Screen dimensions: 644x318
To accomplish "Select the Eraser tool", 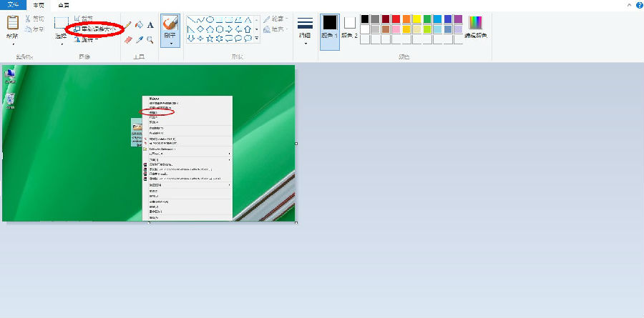I will (129, 40).
